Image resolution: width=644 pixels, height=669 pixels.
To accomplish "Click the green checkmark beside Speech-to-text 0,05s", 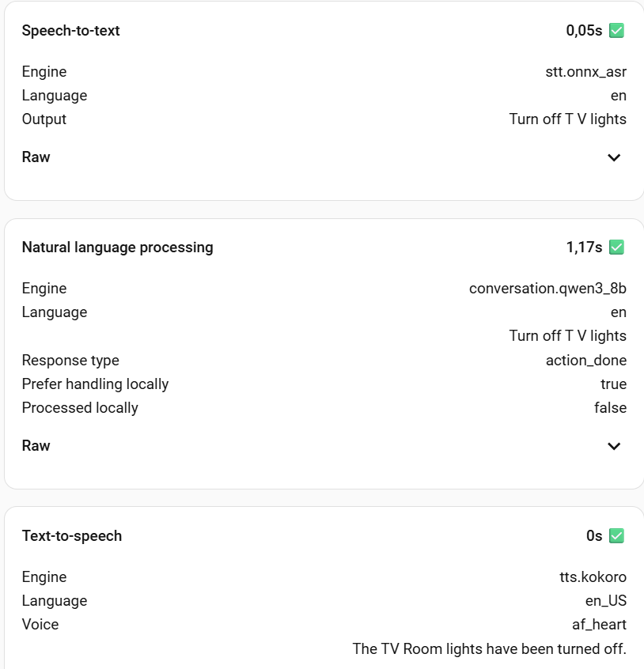I will (x=617, y=31).
